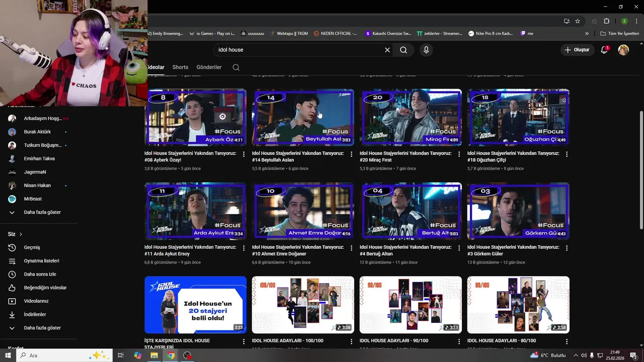
Task: Open options for IDOL HOUSE ADAYLARI 90/100
Action: [x=459, y=342]
